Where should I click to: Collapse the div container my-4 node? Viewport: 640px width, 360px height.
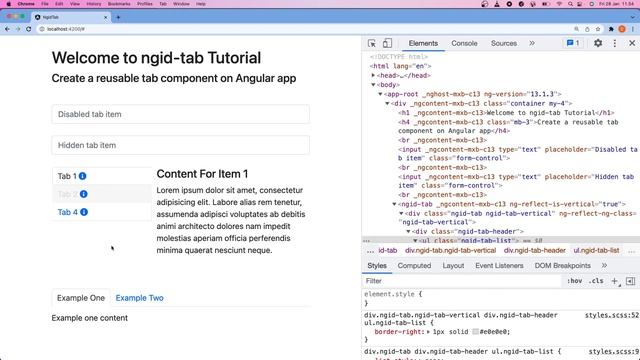click(387, 104)
